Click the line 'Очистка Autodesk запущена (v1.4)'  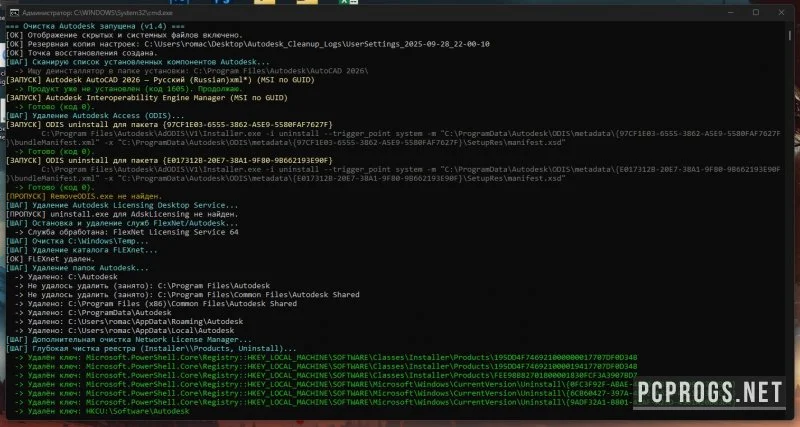[x=95, y=26]
